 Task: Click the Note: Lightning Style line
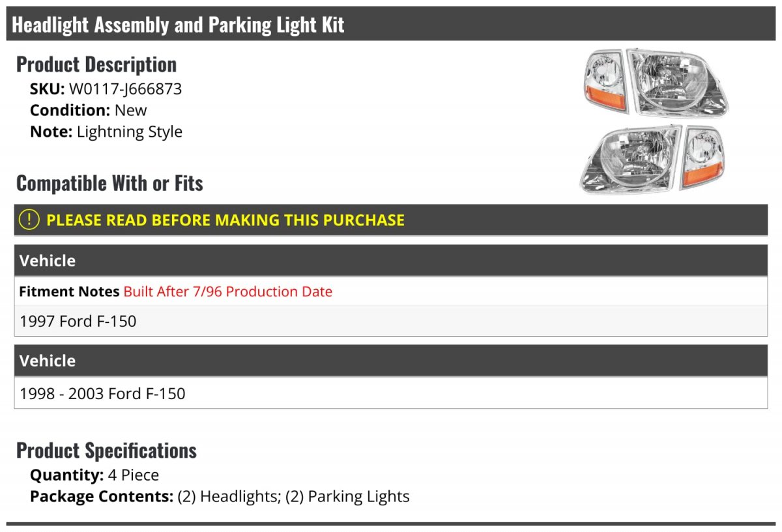pyautogui.click(x=106, y=132)
